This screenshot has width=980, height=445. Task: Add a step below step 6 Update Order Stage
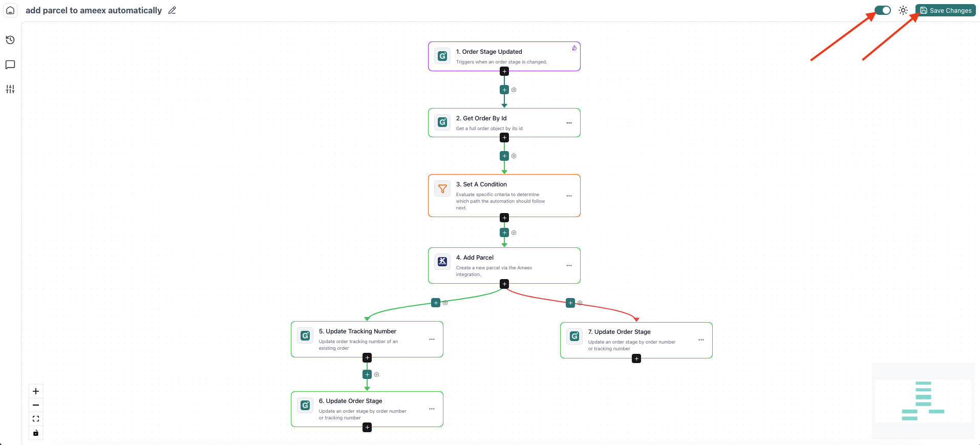point(367,428)
